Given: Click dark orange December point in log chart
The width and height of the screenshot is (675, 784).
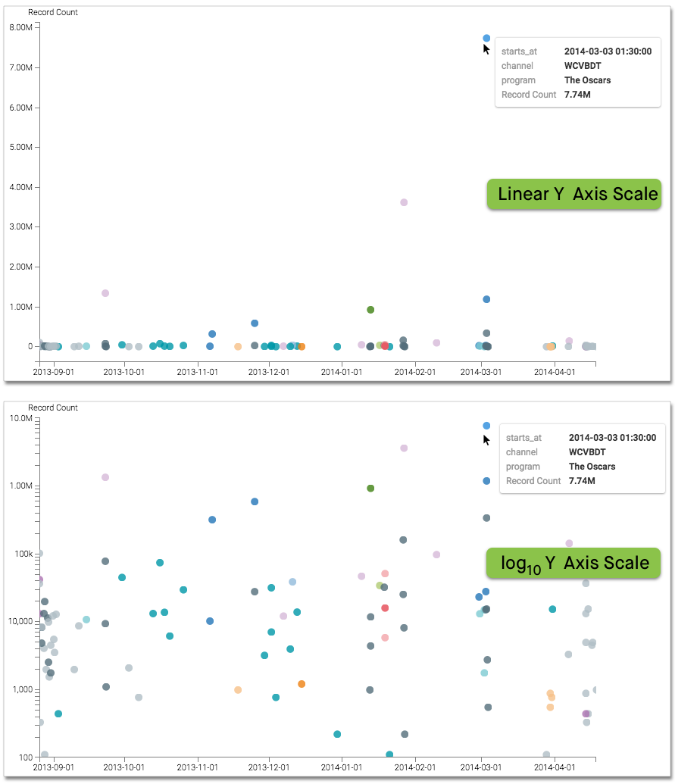Looking at the screenshot, I should coord(302,684).
